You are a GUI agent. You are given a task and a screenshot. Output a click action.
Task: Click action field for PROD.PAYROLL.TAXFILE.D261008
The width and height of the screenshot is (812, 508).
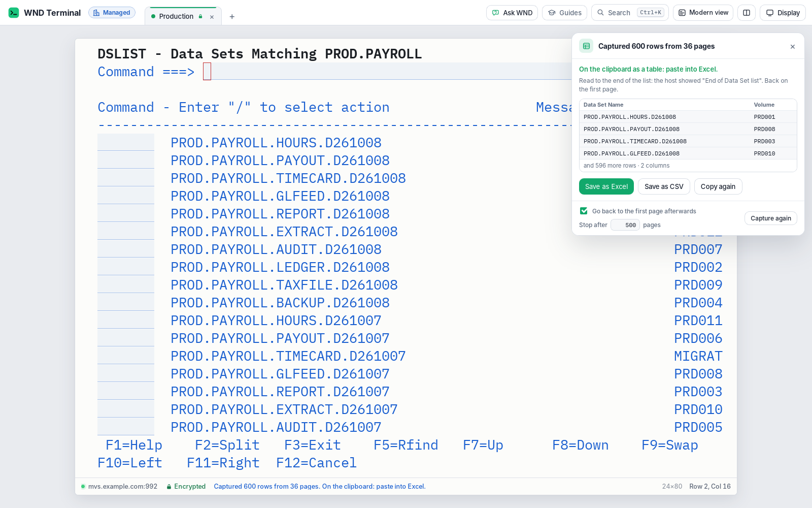126,285
